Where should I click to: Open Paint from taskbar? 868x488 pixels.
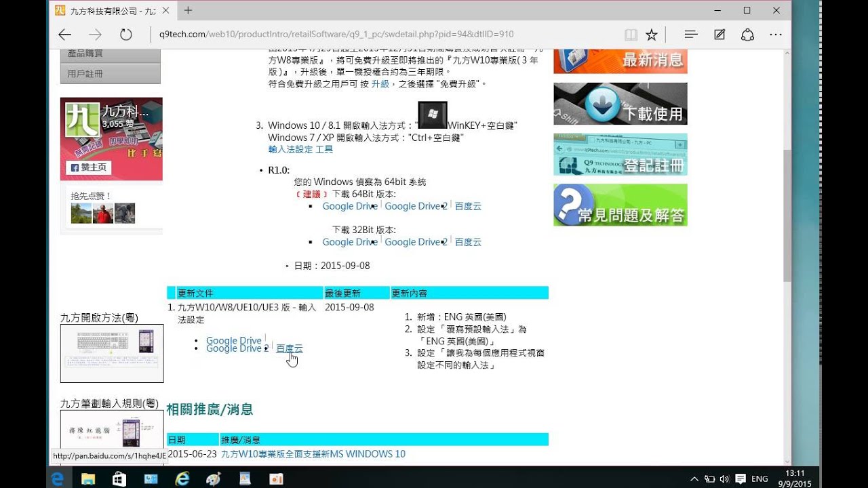(214, 479)
